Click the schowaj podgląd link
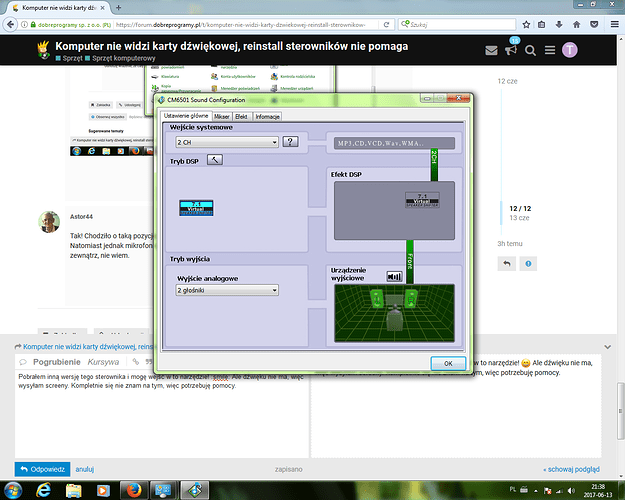This screenshot has height=500, width=625. pyautogui.click(x=571, y=469)
